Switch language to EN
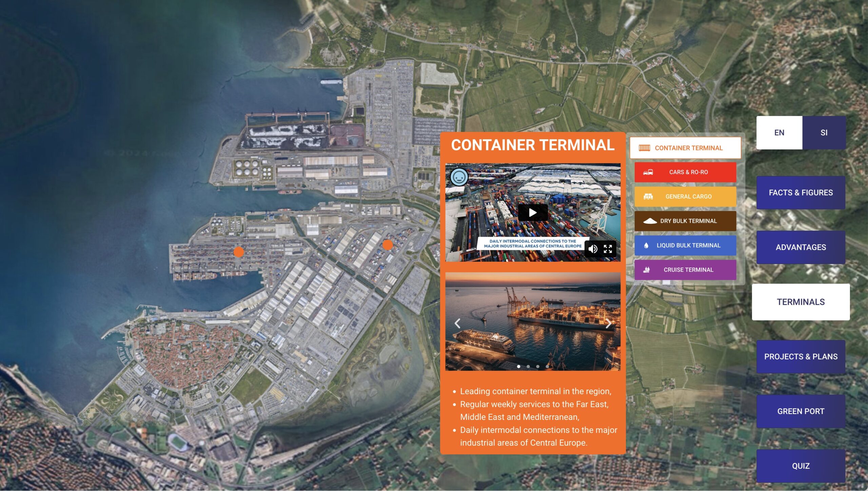This screenshot has width=868, height=491. pyautogui.click(x=779, y=133)
